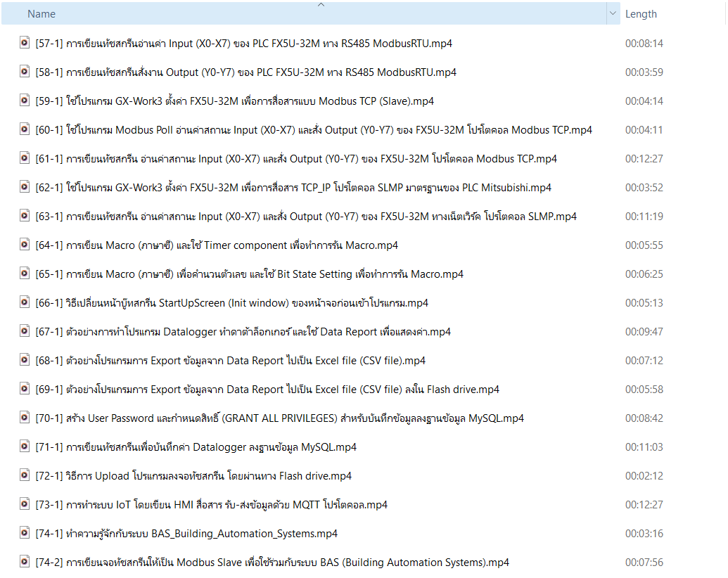Click the icon for [73-1] IoT MQTT video
The width and height of the screenshot is (728, 578).
click(x=25, y=504)
